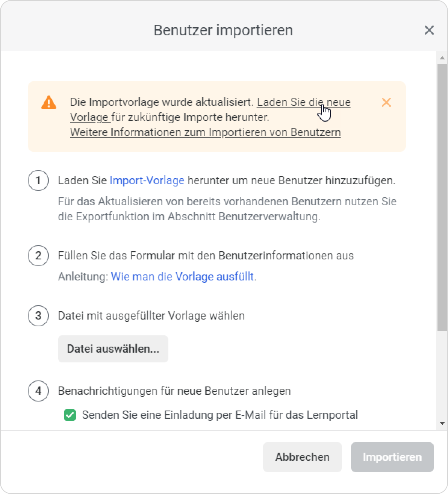Click the step 4 number circle
Viewport: 448px width, 494px height.
tap(38, 391)
